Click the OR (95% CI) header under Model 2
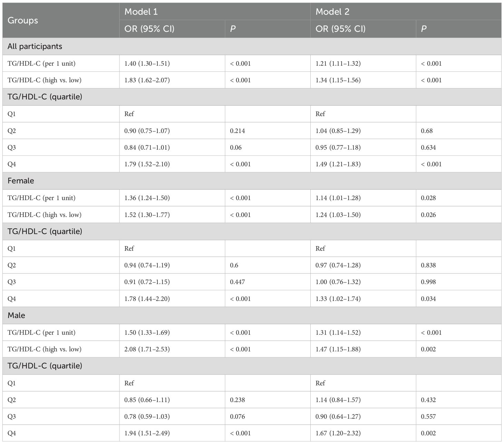Viewport: 504px width, 444px height. [340, 29]
